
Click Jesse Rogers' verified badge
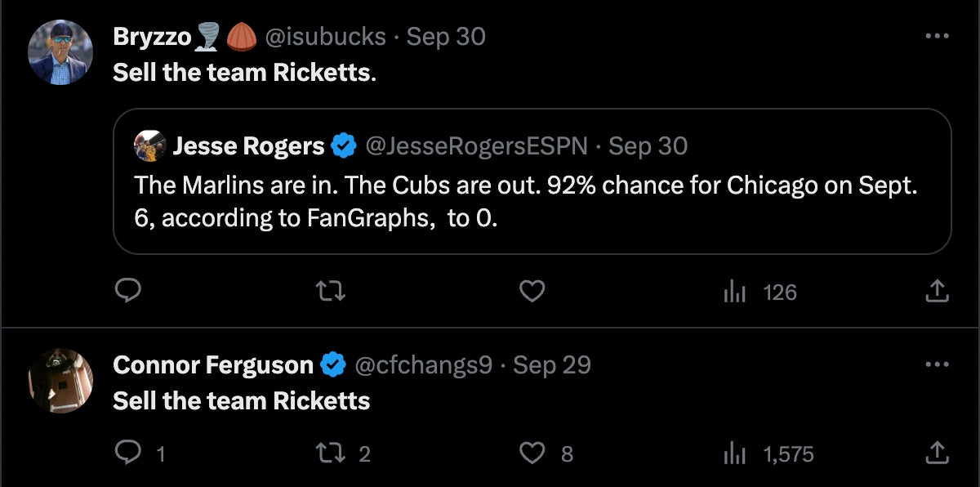(344, 146)
